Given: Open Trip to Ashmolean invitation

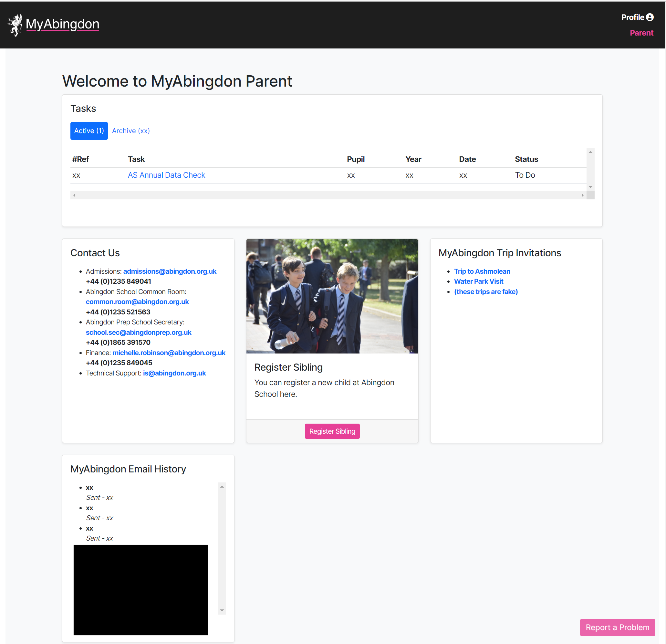Looking at the screenshot, I should pyautogui.click(x=482, y=271).
